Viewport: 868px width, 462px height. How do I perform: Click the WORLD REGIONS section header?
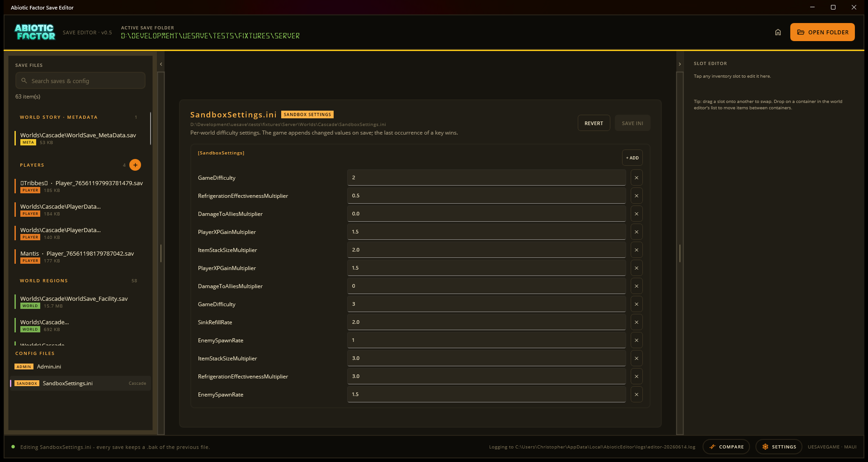[x=44, y=281]
